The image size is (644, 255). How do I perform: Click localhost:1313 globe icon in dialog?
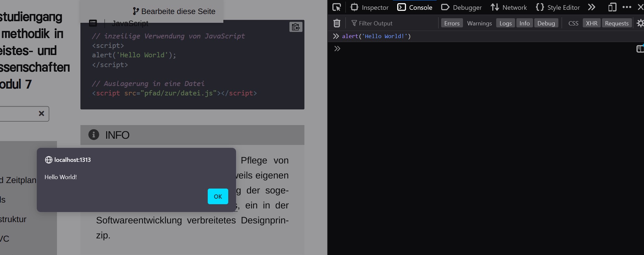[49, 160]
